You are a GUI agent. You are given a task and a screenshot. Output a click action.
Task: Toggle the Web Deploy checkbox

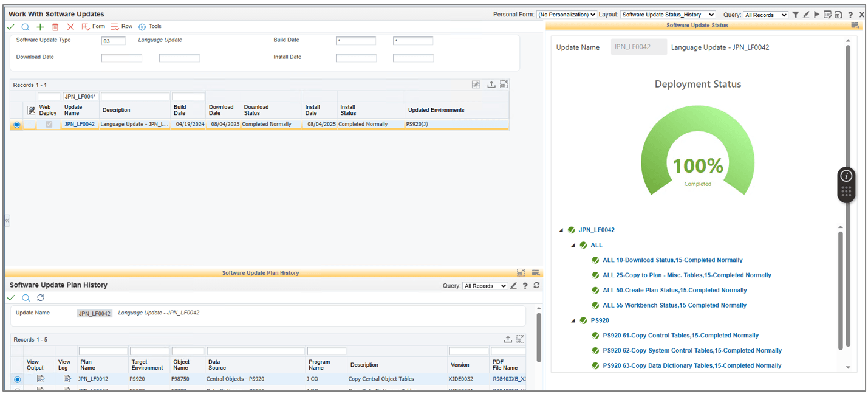49,125
